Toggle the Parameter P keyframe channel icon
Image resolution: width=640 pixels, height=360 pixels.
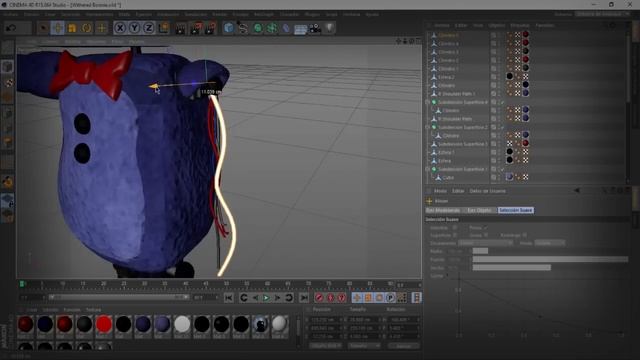point(391,298)
